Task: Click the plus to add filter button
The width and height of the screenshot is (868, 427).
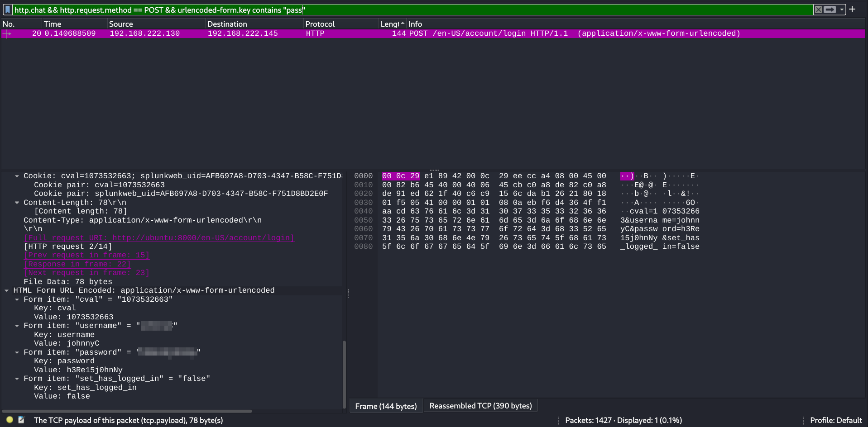Action: (853, 9)
